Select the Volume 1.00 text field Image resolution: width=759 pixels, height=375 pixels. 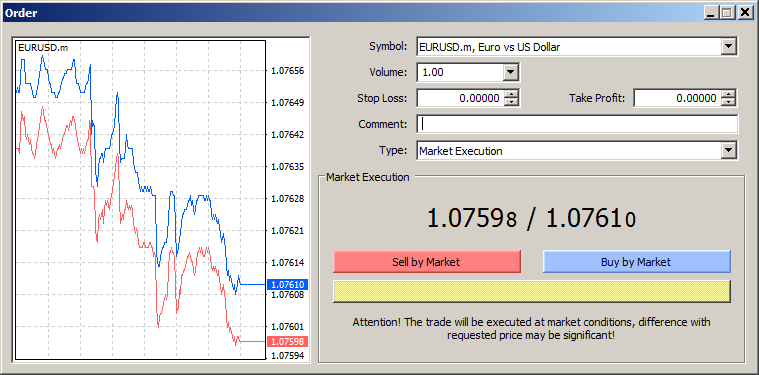[460, 73]
